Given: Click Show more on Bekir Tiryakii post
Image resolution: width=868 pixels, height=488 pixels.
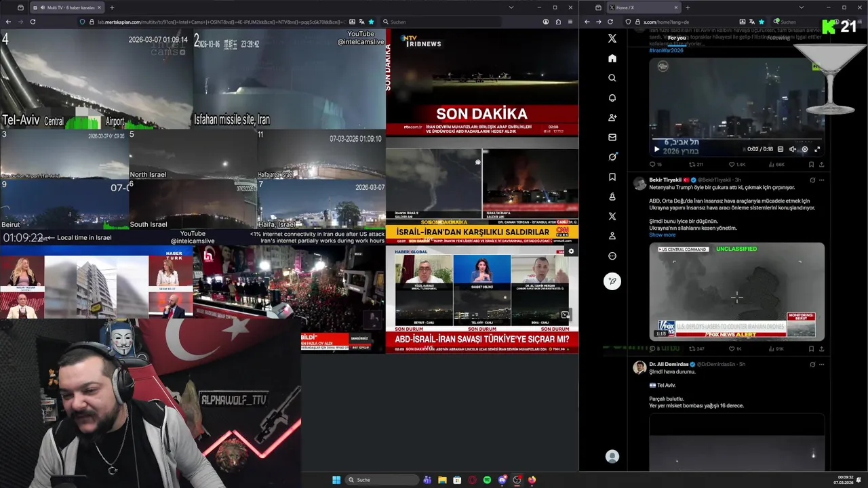Looking at the screenshot, I should [x=662, y=235].
